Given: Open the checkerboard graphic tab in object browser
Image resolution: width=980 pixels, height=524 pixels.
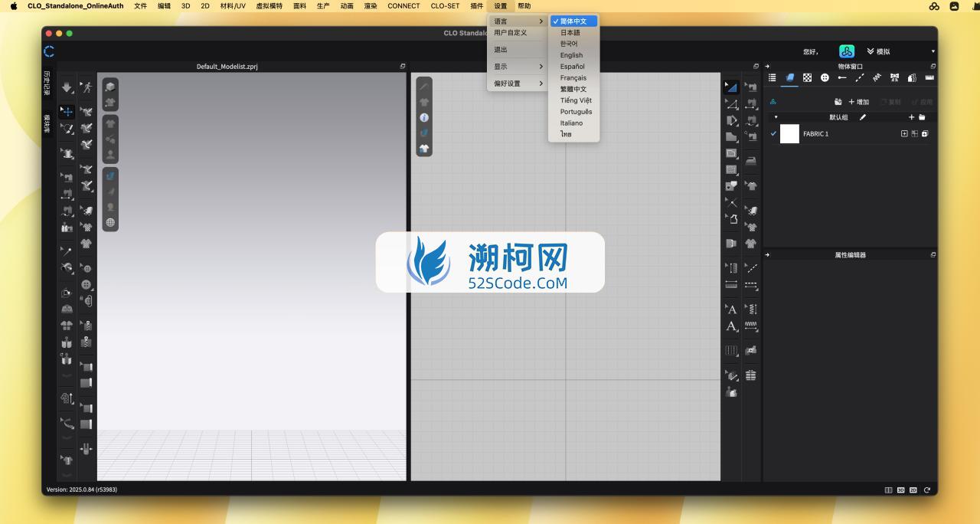Looking at the screenshot, I should pos(807,77).
